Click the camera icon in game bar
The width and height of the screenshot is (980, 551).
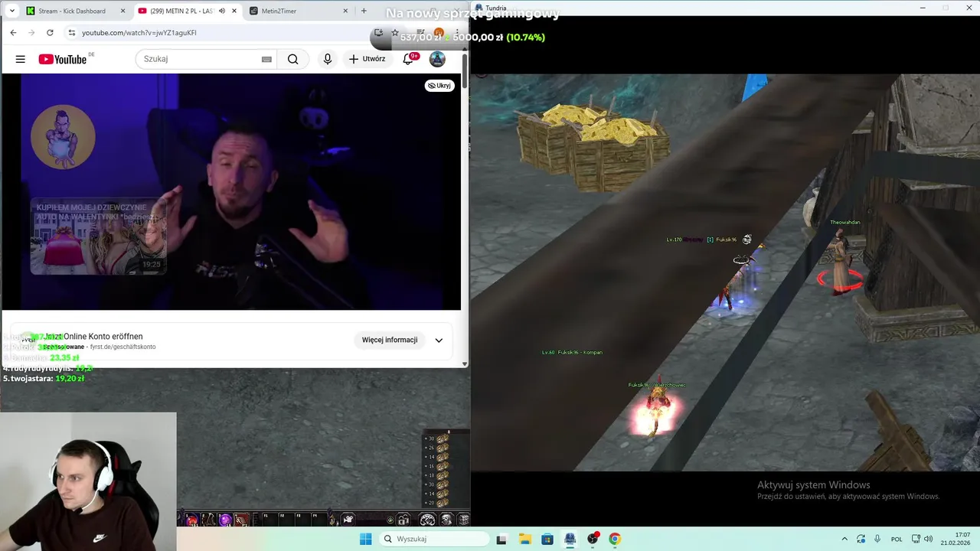pyautogui.click(x=348, y=520)
